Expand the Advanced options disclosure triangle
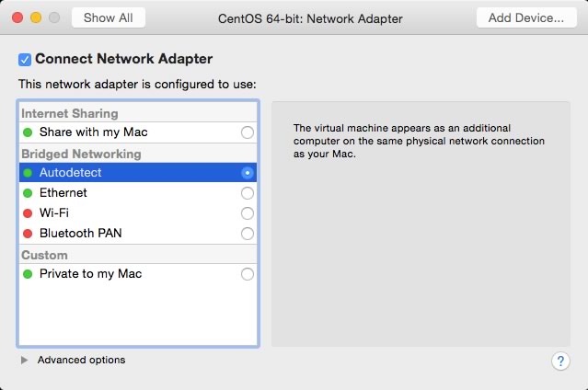 click(x=24, y=360)
